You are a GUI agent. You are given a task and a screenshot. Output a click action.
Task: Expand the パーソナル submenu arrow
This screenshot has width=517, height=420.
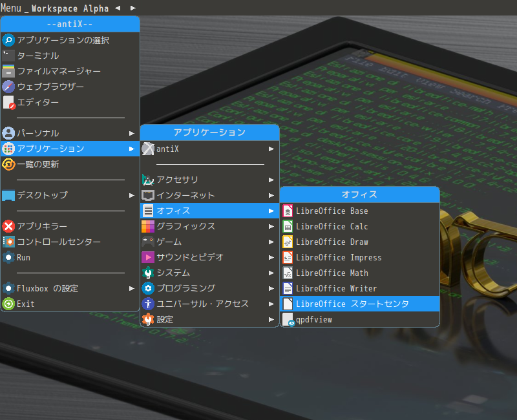pos(132,133)
